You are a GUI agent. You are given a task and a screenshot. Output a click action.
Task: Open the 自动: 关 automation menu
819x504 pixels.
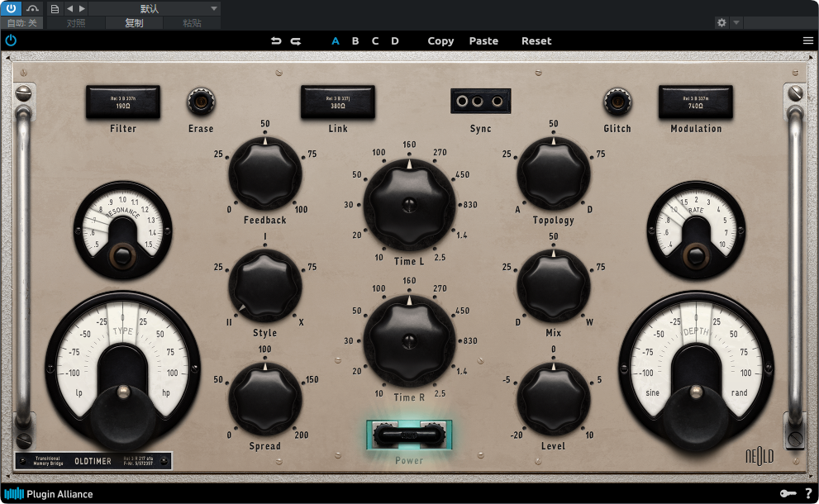pyautogui.click(x=22, y=23)
